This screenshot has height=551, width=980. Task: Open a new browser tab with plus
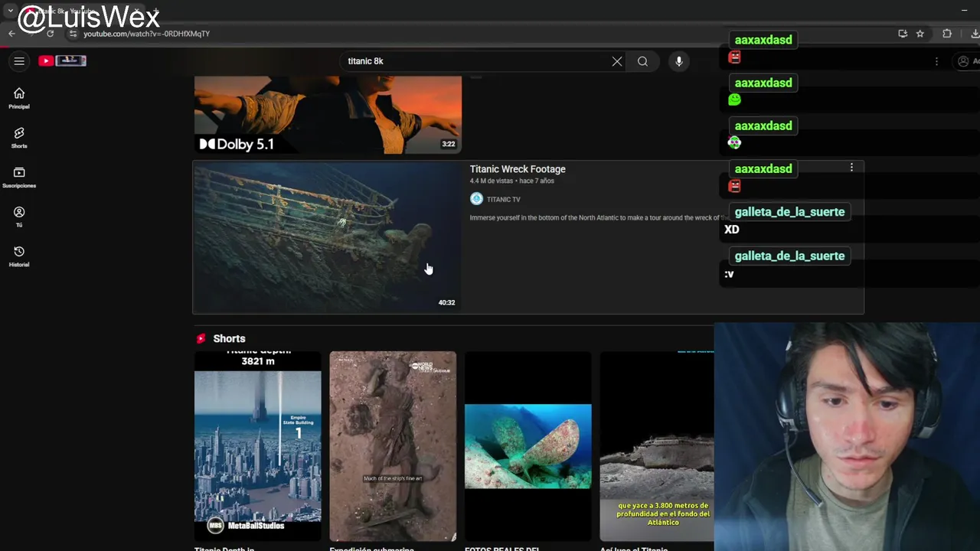click(x=155, y=11)
